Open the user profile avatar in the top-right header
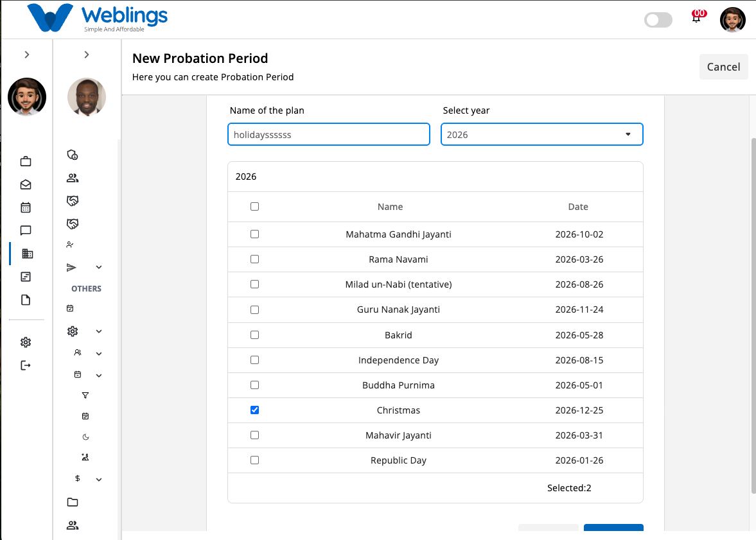Viewport: 756px width, 540px height. tap(733, 20)
